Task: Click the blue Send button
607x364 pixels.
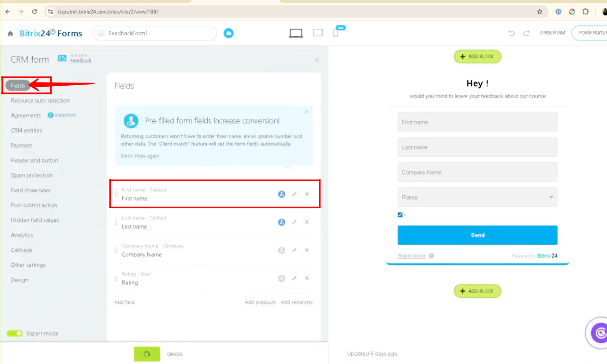Action: pos(477,235)
